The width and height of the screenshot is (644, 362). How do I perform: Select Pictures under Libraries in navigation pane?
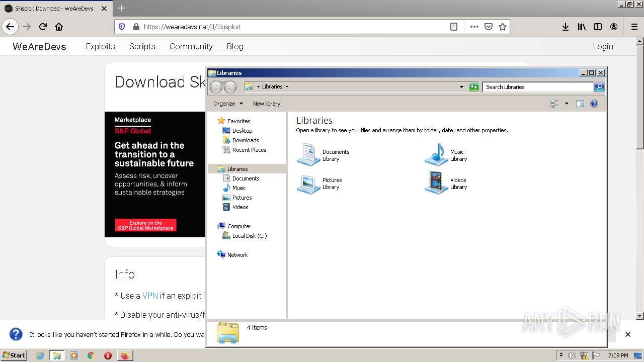tap(242, 198)
